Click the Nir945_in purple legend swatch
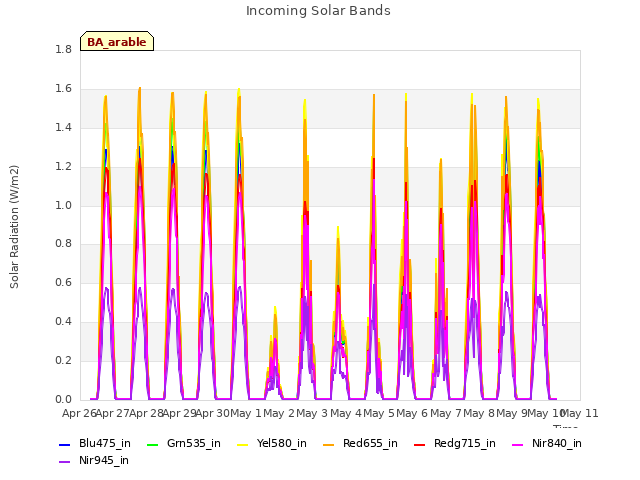 pos(64,462)
